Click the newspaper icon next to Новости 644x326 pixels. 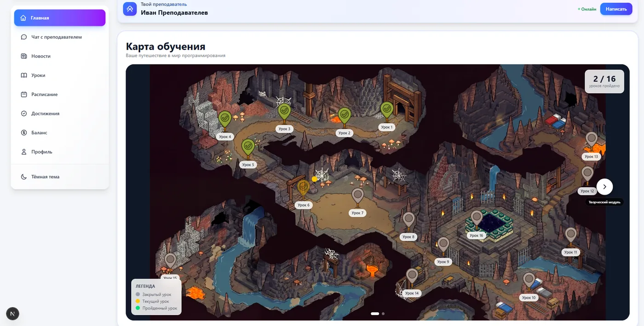(24, 56)
